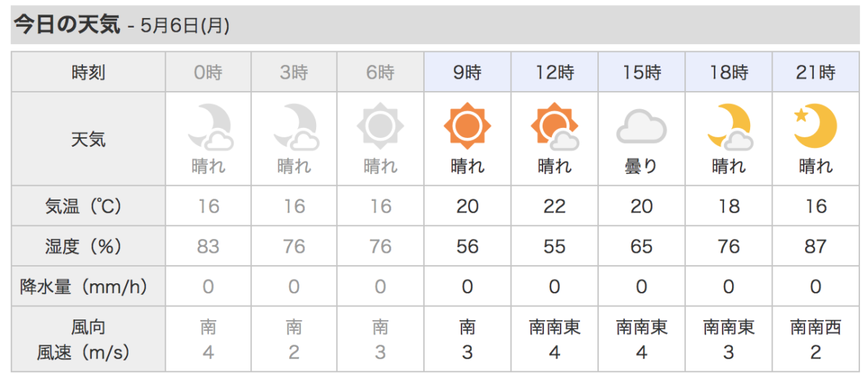Select the yellow moon with cloud at 18時
This screenshot has height=375, width=868.
(x=729, y=126)
